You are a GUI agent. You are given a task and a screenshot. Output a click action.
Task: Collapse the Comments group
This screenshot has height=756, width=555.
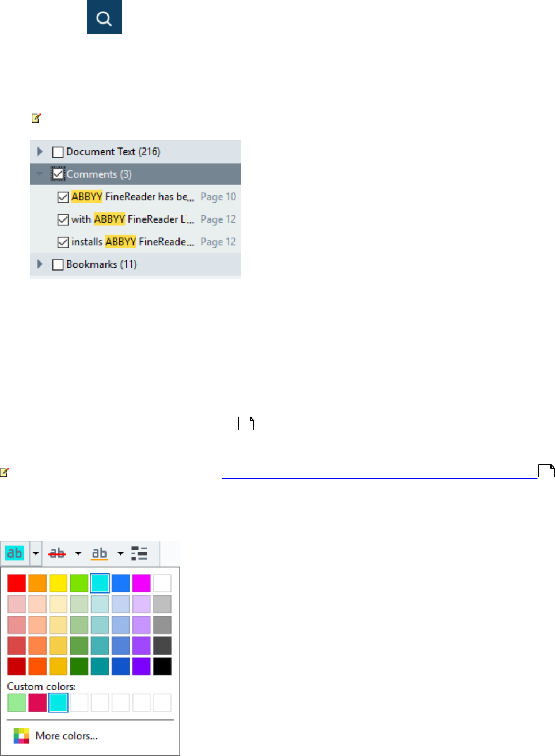pos(39,174)
